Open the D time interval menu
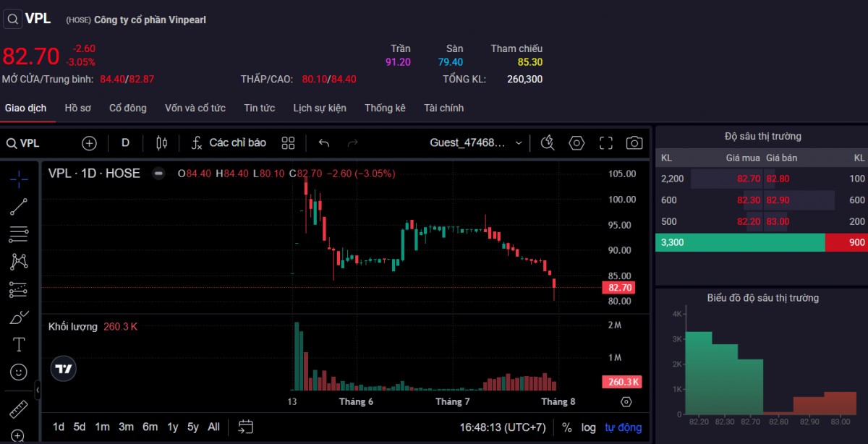The width and height of the screenshot is (868, 444). (x=125, y=143)
